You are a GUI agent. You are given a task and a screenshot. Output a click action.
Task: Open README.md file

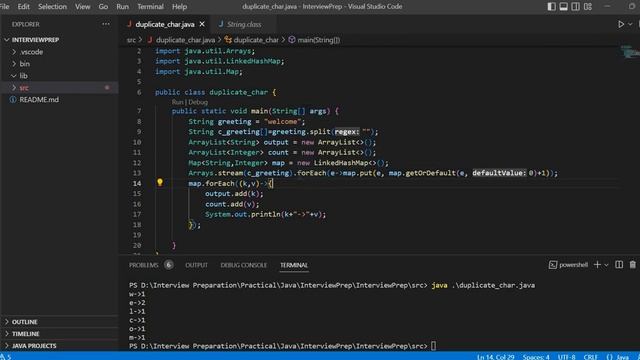coord(39,100)
